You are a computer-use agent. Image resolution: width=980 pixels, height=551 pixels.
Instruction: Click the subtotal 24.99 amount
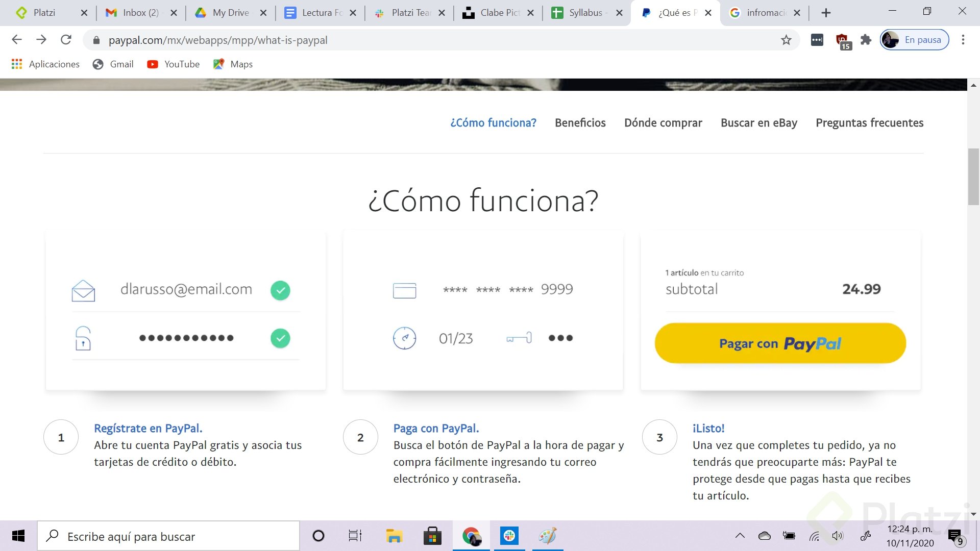coord(862,289)
